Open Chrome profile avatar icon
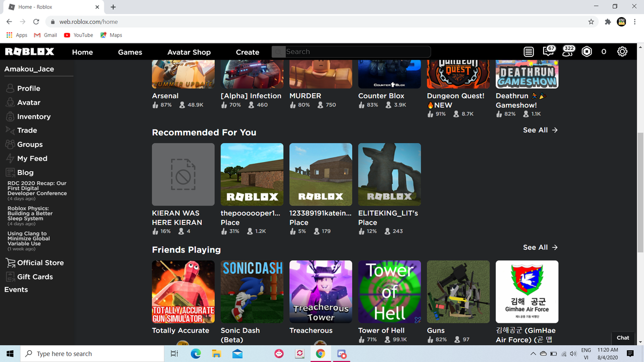 621,21
